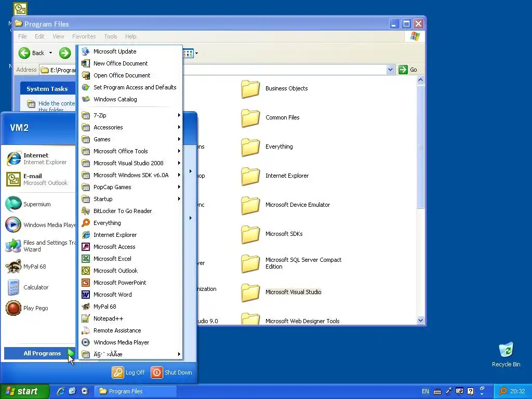The image size is (532, 399).
Task: Expand the PopCap Games submenu
Action: pyautogui.click(x=130, y=187)
